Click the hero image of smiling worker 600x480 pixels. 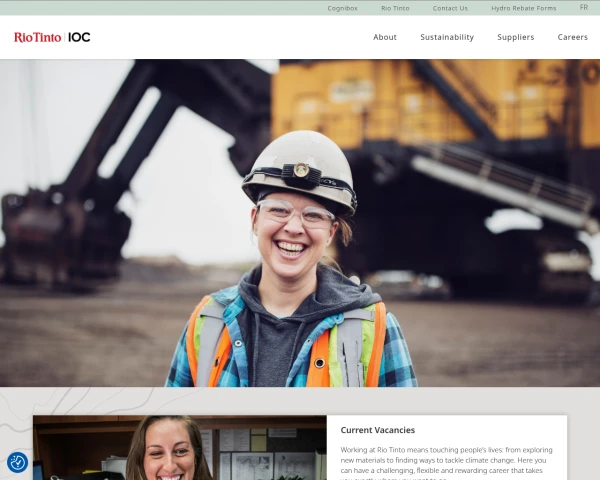point(300,223)
